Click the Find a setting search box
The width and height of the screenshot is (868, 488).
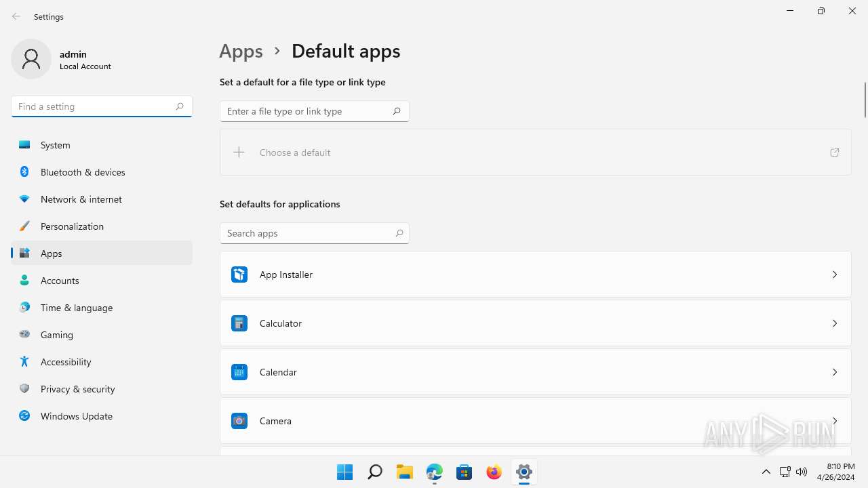(102, 106)
